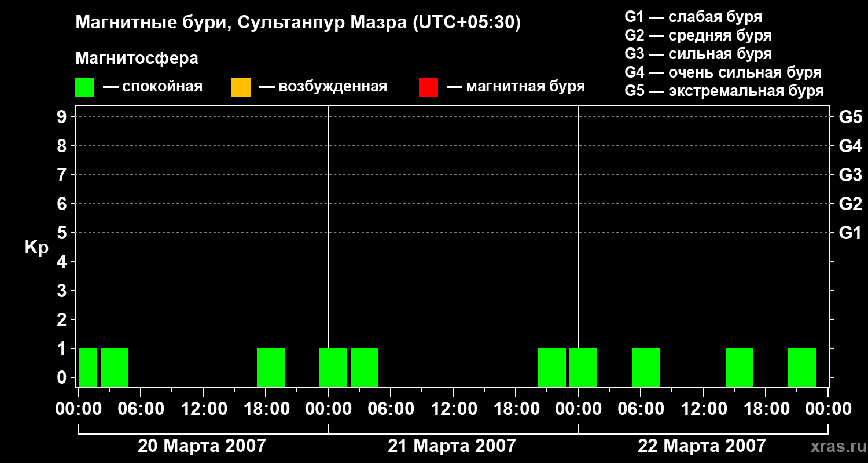Click the 'G4' storm level axis label
Image resolution: width=868 pixels, height=463 pixels.
(x=851, y=146)
